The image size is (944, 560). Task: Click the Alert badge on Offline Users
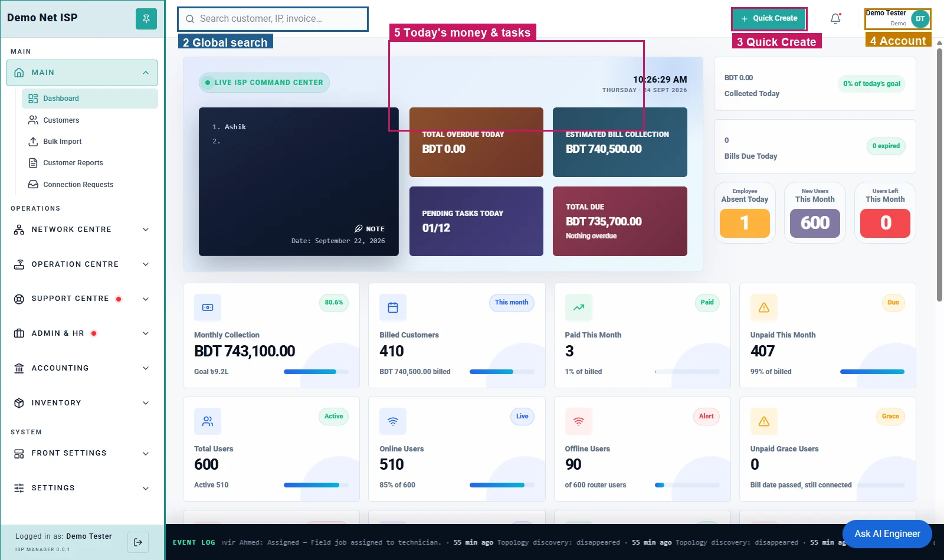706,417
